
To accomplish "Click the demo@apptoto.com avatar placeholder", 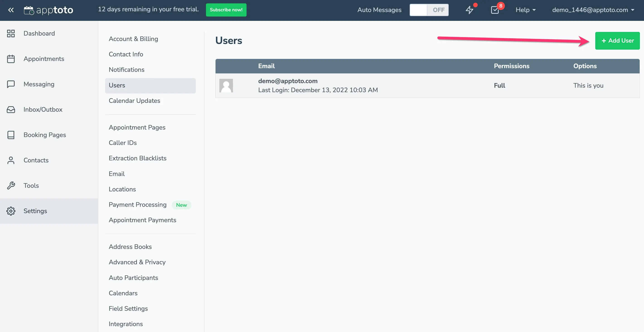I will coord(226,85).
